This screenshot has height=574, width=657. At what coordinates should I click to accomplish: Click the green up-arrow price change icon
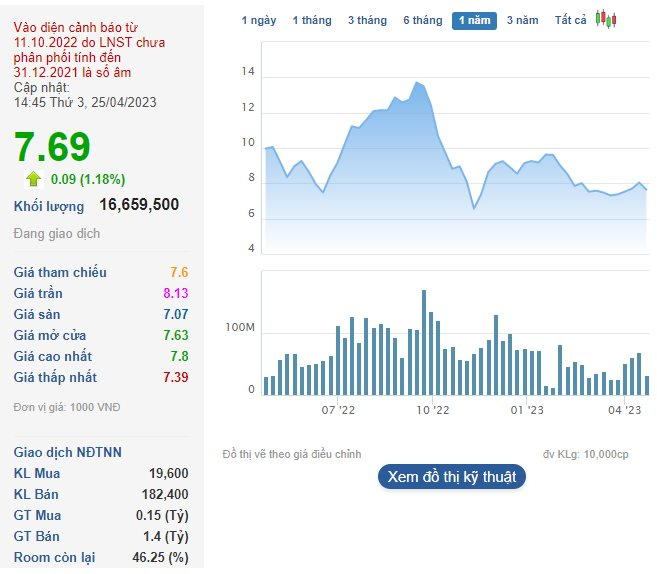tap(34, 179)
